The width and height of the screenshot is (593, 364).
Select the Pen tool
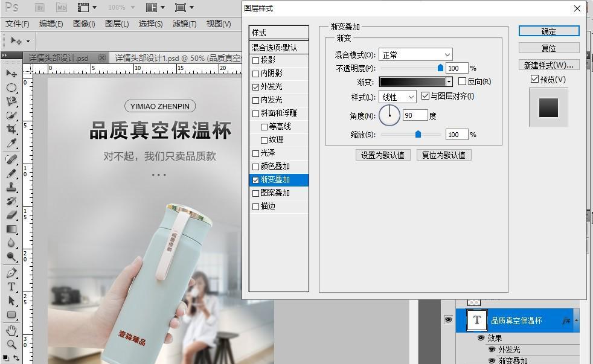pyautogui.click(x=11, y=272)
